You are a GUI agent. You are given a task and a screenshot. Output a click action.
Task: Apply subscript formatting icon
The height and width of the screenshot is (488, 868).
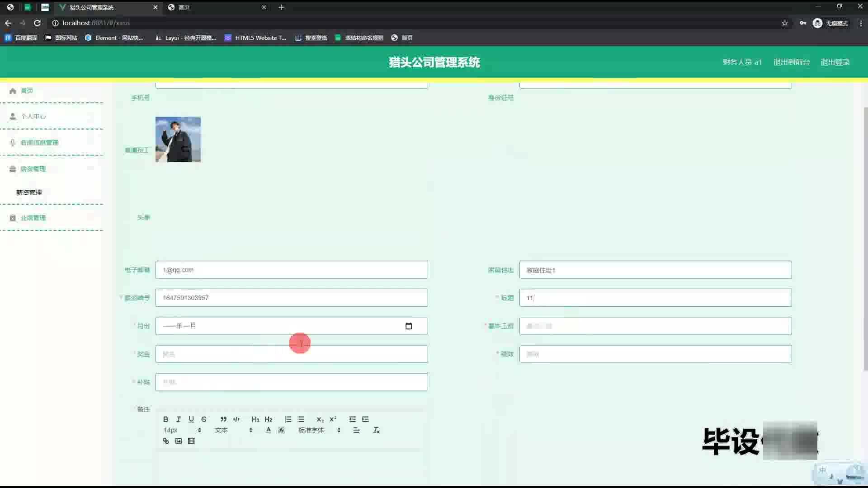click(x=320, y=419)
